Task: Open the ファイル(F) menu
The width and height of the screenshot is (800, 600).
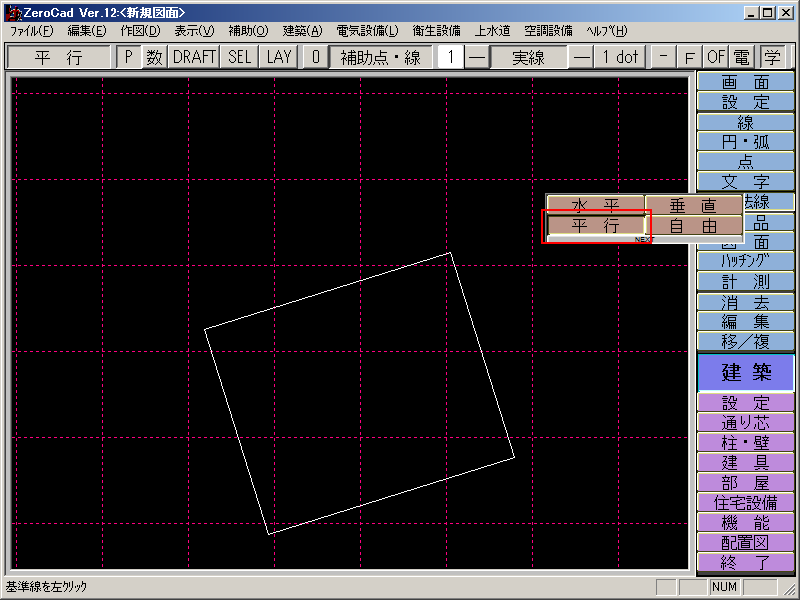Action: pos(32,31)
